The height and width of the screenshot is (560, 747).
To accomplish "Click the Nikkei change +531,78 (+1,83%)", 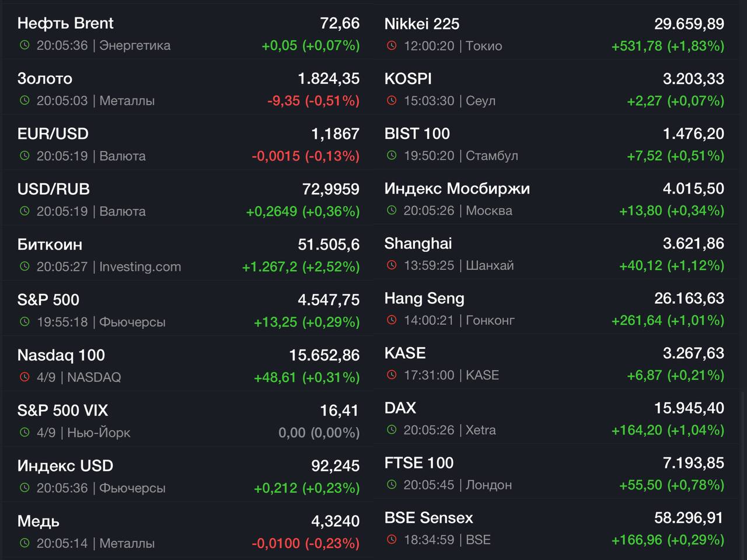I will [x=668, y=46].
